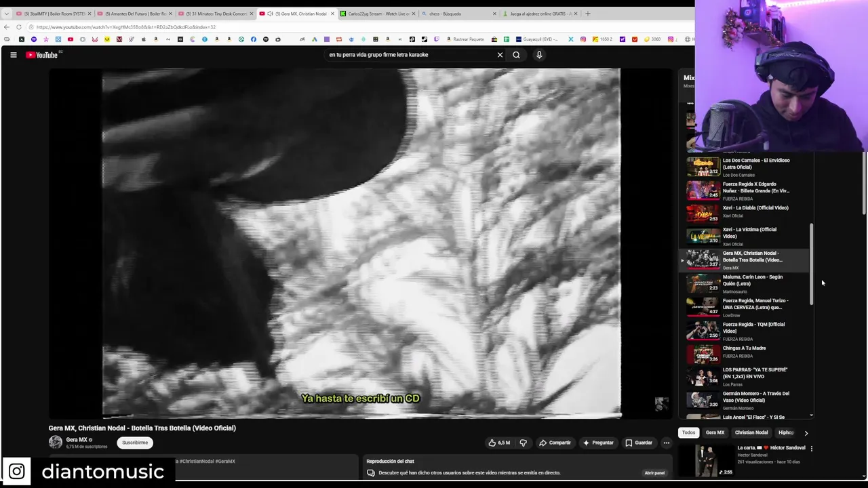
Task: Open La carta Héctor Sandoval video thumbnail
Action: pos(707,460)
